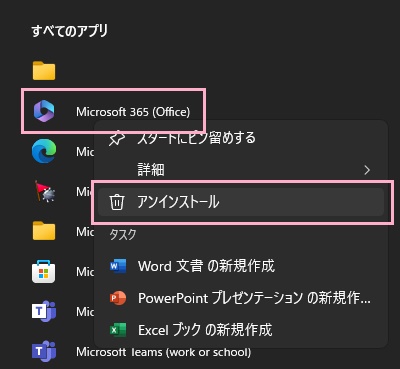The width and height of the screenshot is (400, 369).
Task: Open the yellow folder icon below the Minesweeper icon
Action: 44,231
